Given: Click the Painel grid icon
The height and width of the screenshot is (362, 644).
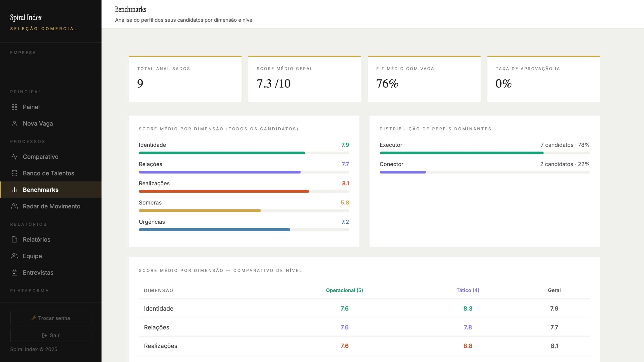Looking at the screenshot, I should pos(14,107).
